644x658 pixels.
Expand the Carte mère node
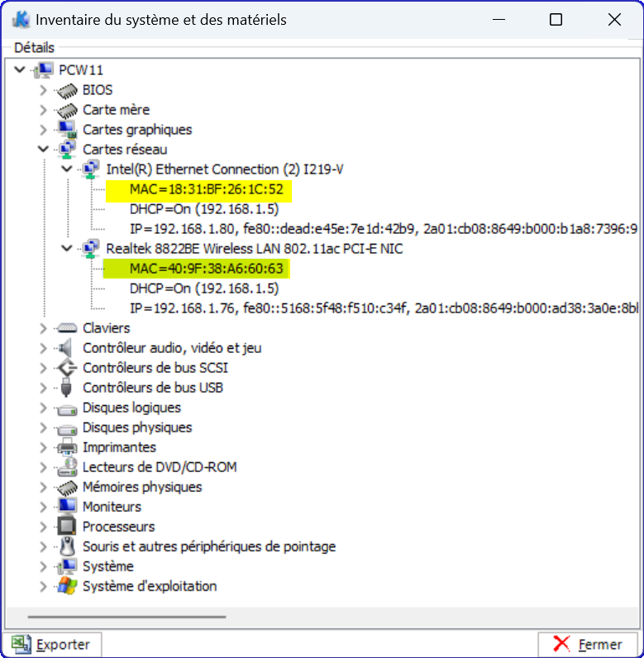[44, 110]
